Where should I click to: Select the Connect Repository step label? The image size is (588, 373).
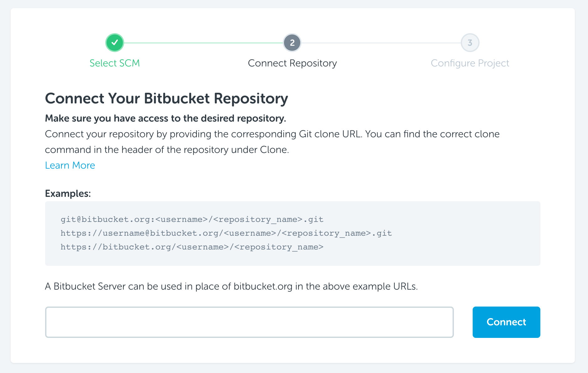point(292,63)
